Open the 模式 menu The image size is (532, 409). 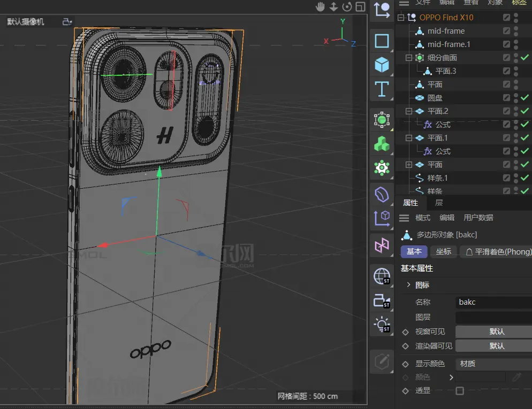[x=423, y=218]
